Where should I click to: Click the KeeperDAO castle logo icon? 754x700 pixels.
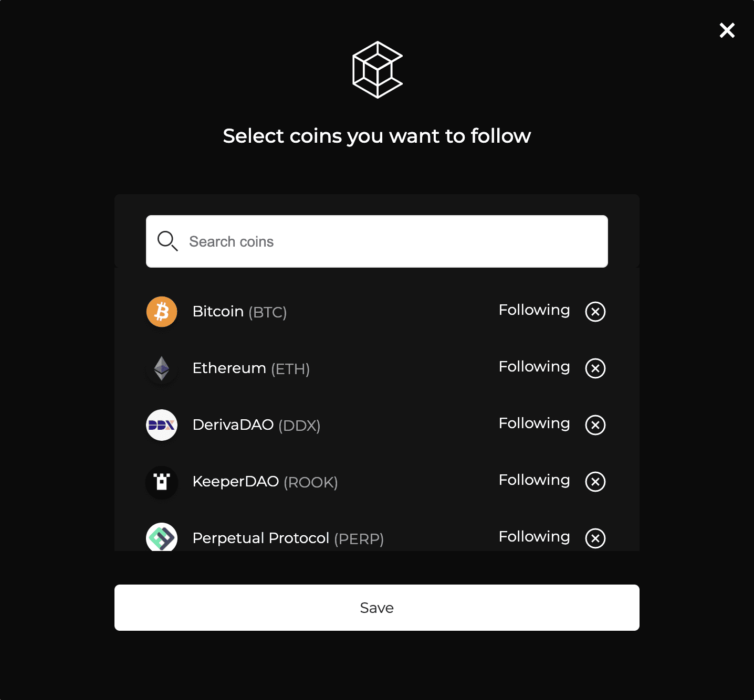coord(162,482)
